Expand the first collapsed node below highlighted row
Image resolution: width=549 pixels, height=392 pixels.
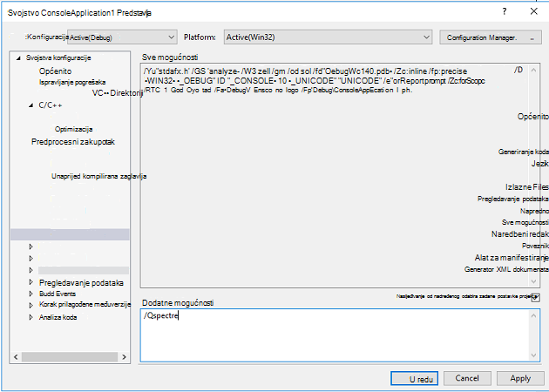30,247
